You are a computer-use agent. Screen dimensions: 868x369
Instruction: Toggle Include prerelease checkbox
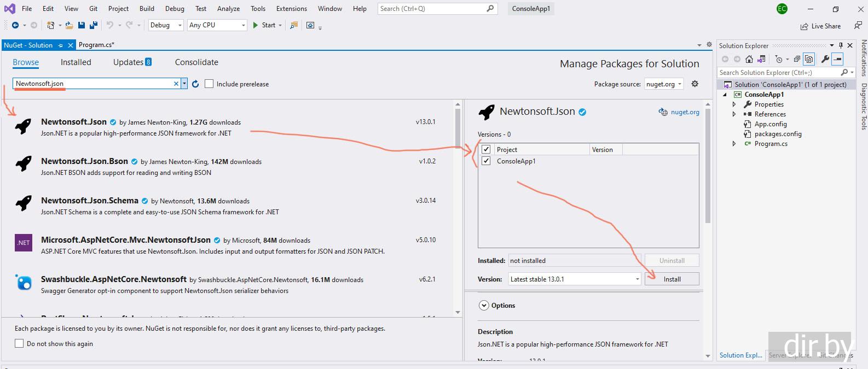click(x=209, y=84)
